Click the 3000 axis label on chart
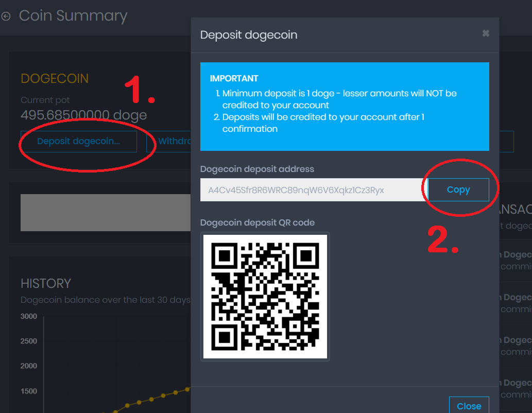532x413 pixels. pos(29,316)
